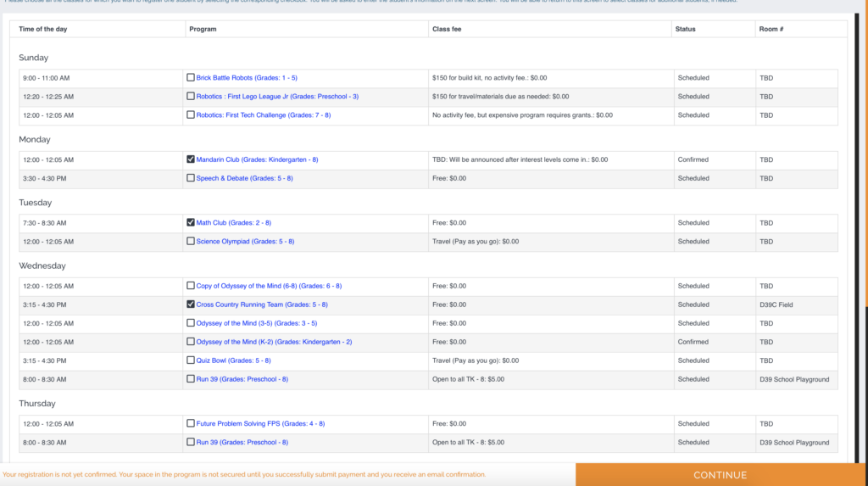Viewport: 868px width, 486px height.
Task: Check the Future Problem Solving FPS checkbox
Action: 191,424
